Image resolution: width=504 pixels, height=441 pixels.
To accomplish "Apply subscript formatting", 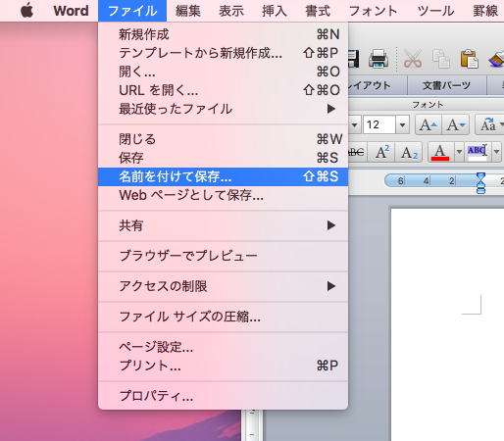I will [x=409, y=152].
